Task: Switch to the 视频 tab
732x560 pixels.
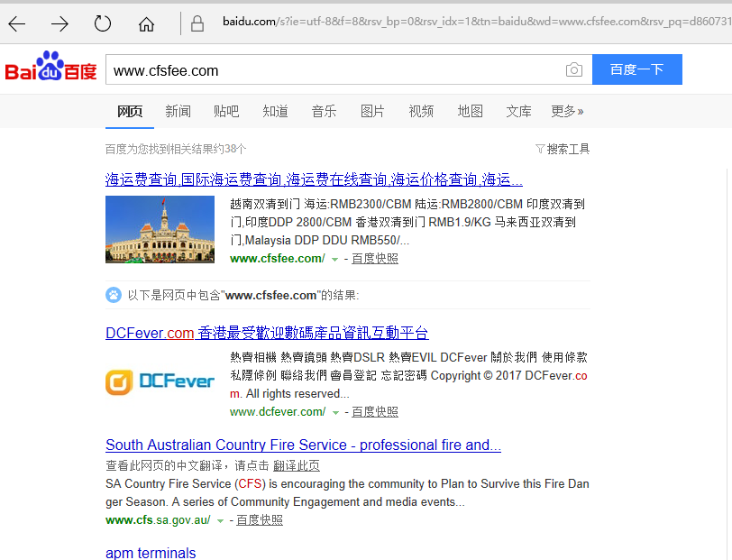Action: (421, 111)
